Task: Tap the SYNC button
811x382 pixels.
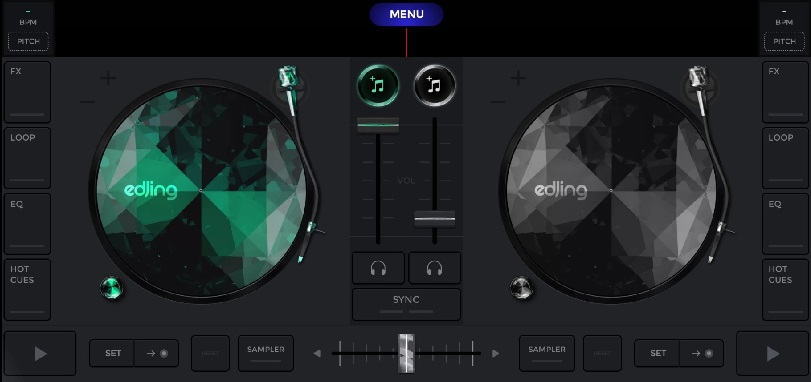Action: point(406,304)
